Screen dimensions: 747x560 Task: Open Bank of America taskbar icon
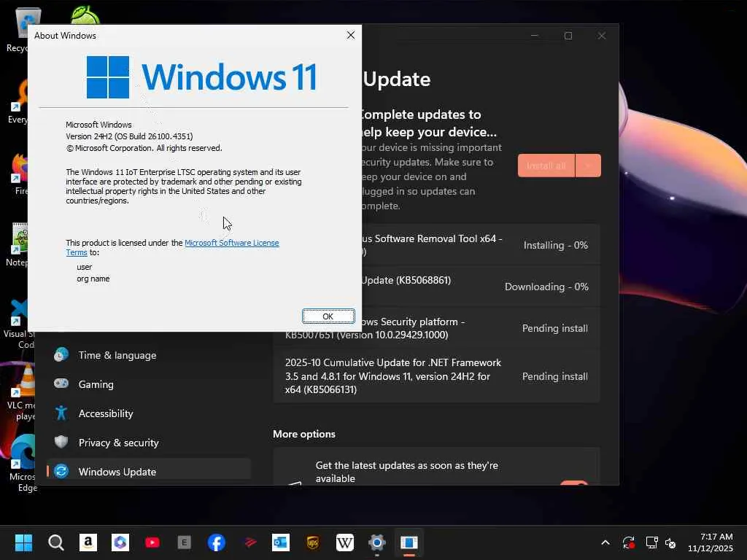click(x=249, y=542)
